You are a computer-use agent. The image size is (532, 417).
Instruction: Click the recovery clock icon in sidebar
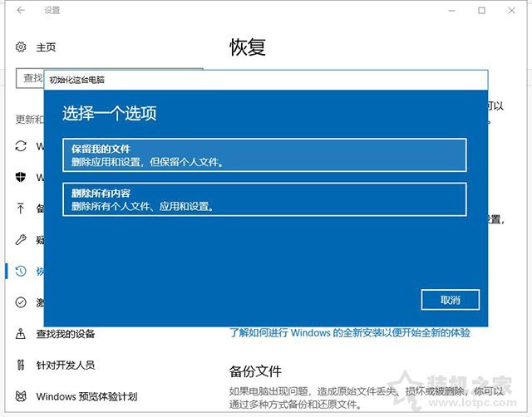[x=21, y=272]
